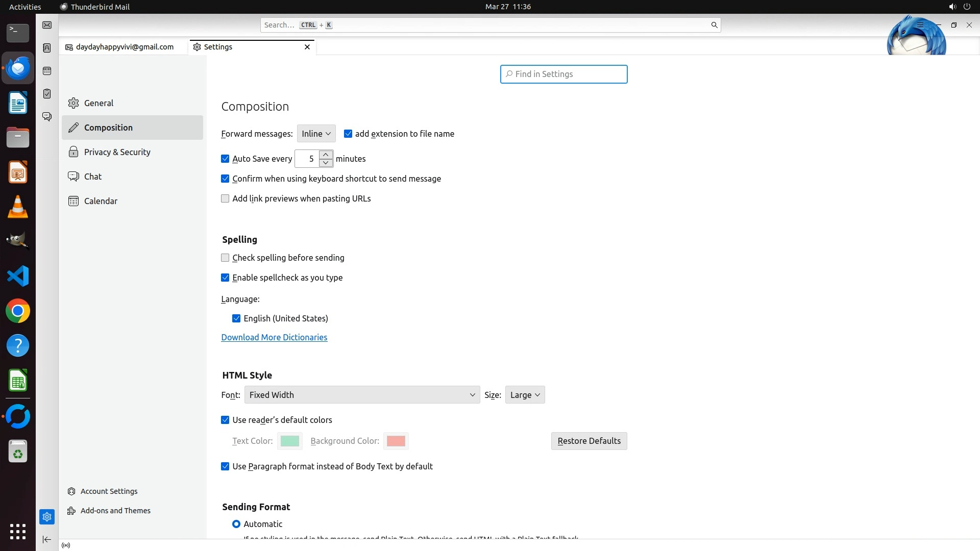This screenshot has width=980, height=551.
Task: Open the Large size dropdown
Action: point(525,395)
